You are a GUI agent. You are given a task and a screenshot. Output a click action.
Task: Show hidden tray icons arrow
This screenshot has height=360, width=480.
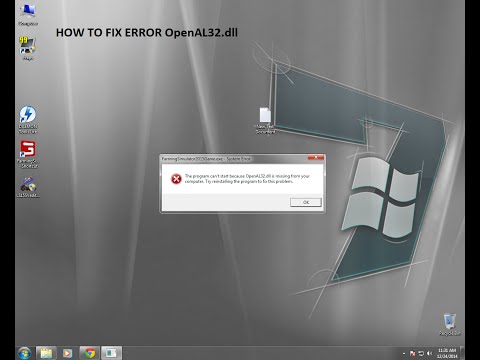(x=404, y=353)
